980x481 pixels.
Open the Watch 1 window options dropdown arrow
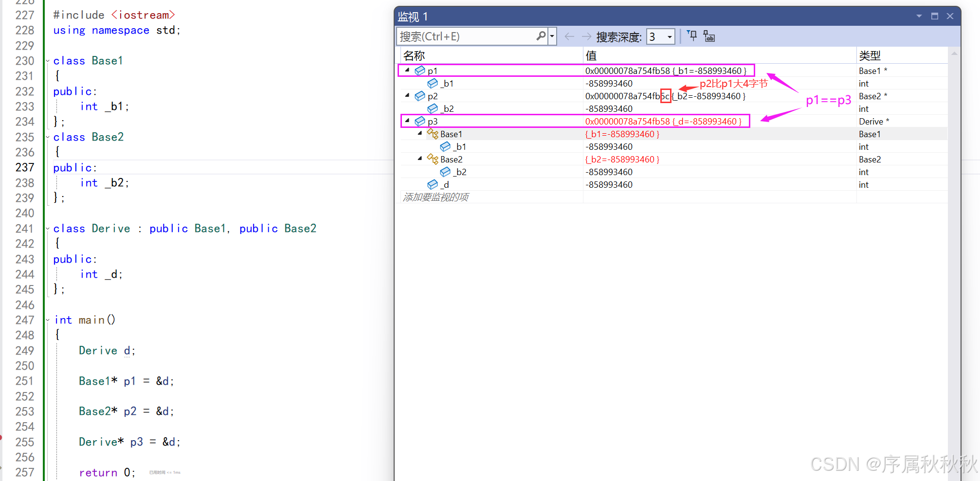[x=919, y=16]
